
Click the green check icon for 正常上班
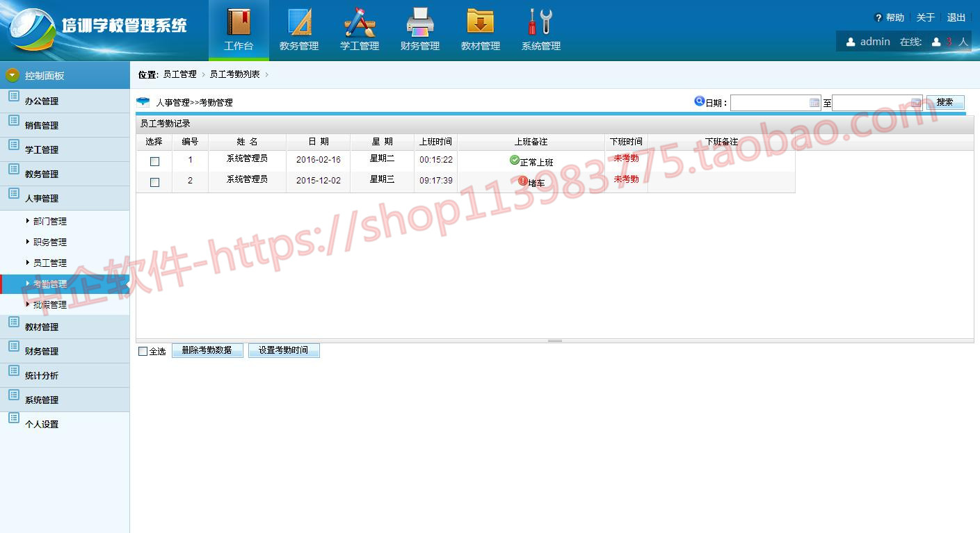(x=515, y=160)
